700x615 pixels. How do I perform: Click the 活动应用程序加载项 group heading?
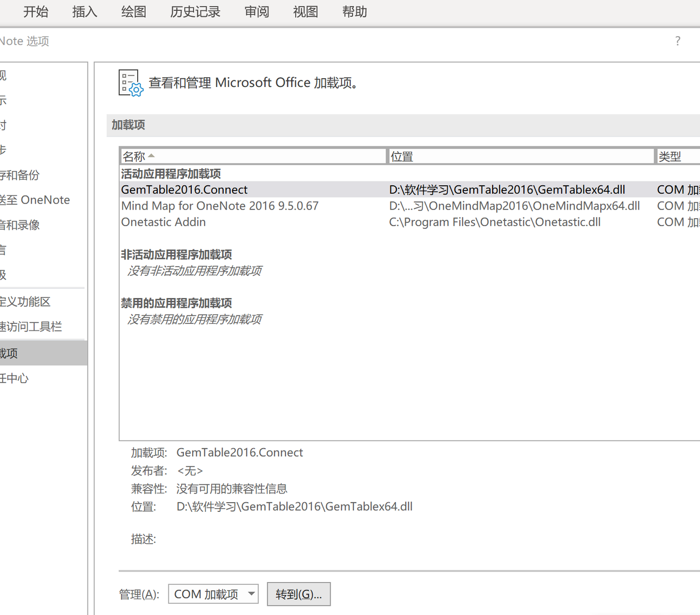pos(171,174)
